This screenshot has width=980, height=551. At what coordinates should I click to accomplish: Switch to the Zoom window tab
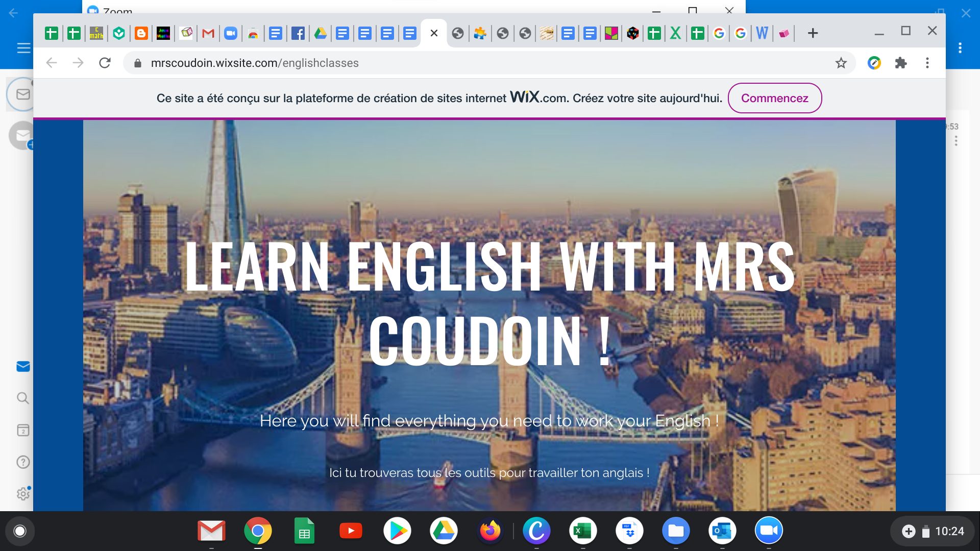(117, 11)
